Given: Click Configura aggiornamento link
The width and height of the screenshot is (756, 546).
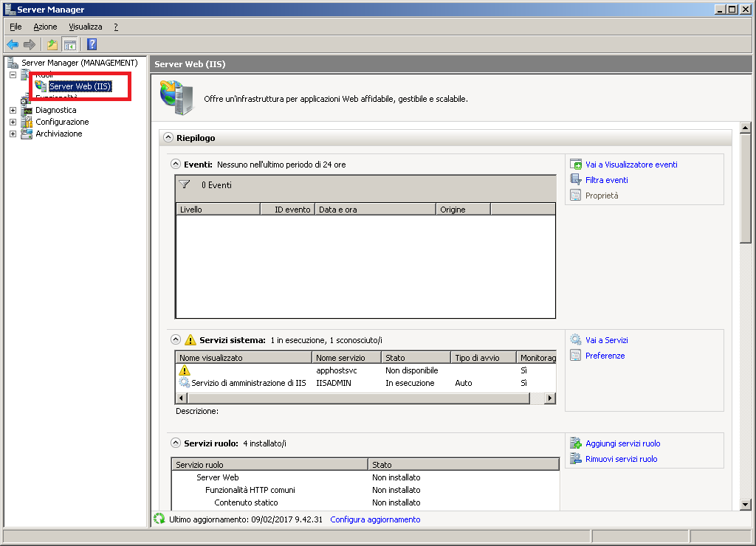Looking at the screenshot, I should 375,519.
